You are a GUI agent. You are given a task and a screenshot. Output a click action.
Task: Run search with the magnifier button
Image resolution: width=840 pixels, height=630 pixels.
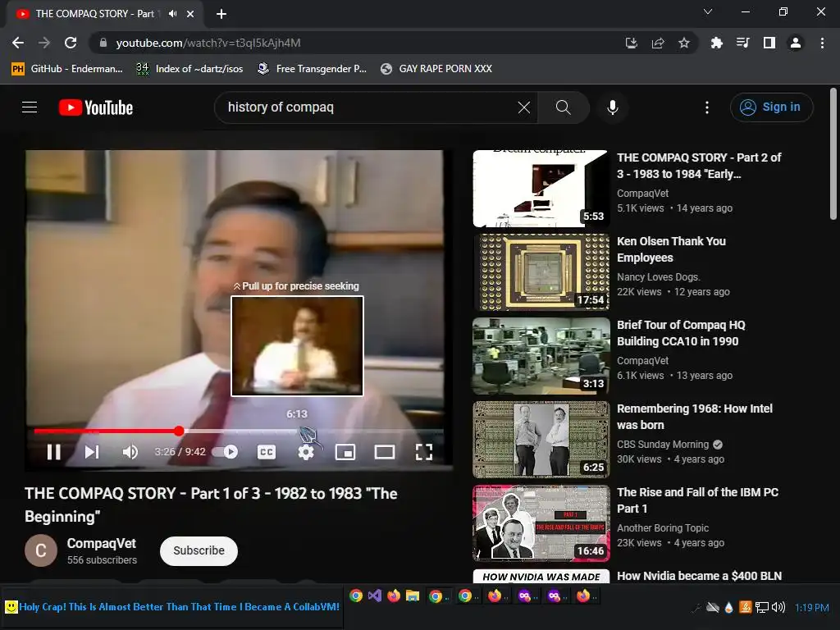(563, 107)
